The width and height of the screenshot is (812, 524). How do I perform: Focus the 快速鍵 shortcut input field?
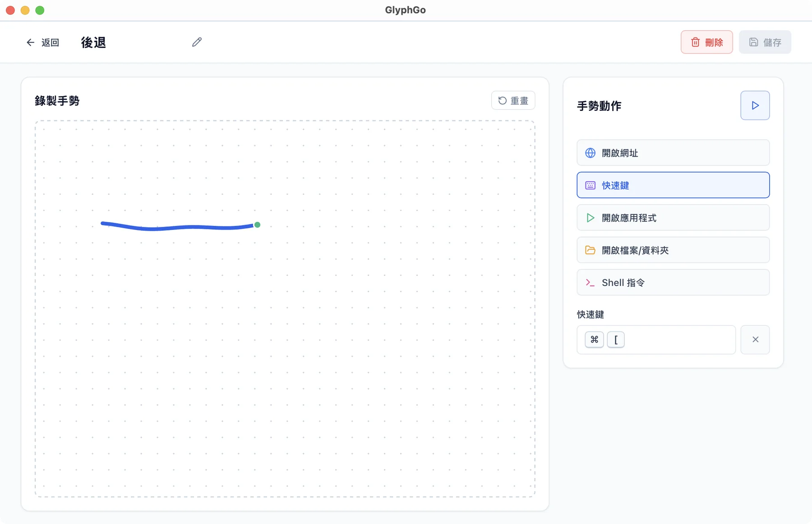656,340
